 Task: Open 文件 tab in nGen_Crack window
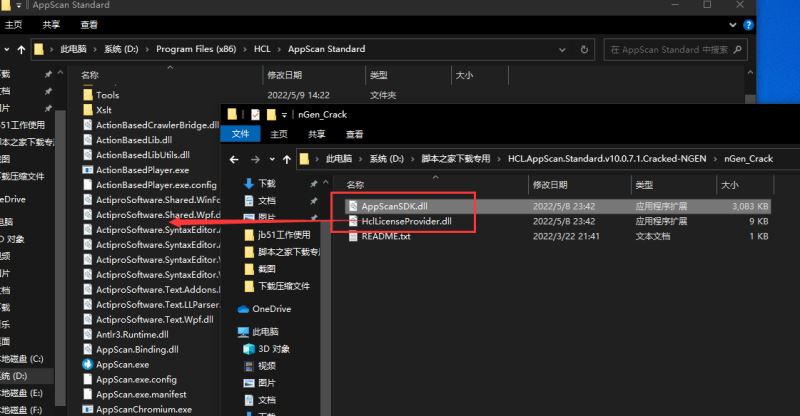240,134
